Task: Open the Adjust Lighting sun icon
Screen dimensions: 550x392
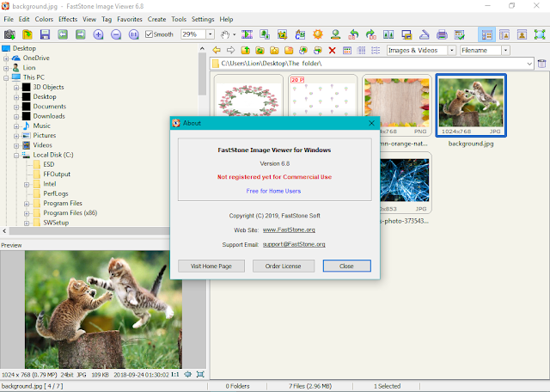Action: pos(318,34)
